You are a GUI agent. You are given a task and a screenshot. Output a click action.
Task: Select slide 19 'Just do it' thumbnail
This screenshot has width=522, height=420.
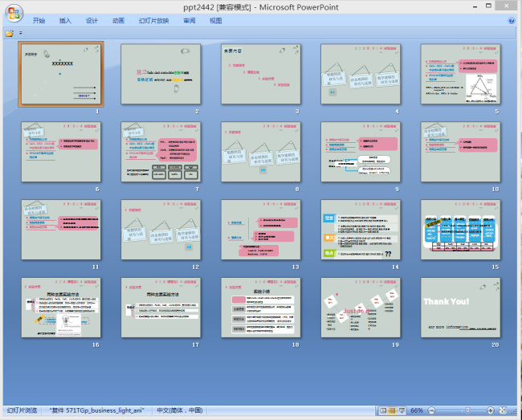[x=361, y=308]
